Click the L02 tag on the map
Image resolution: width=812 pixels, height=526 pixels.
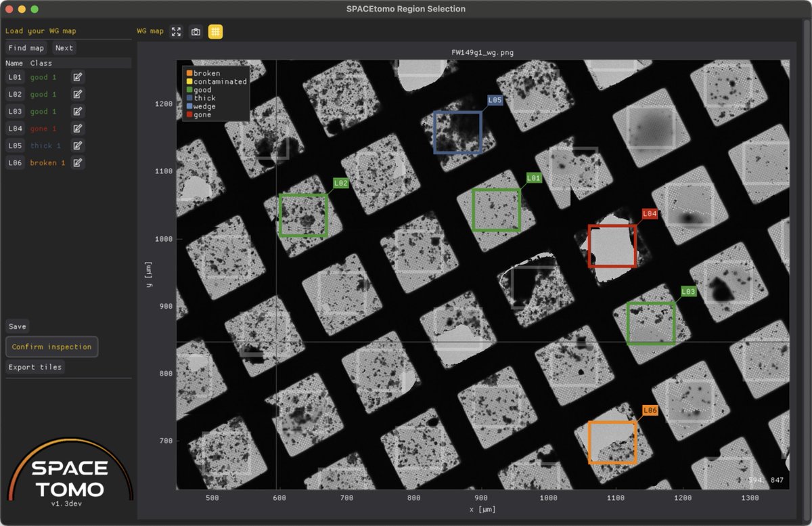tap(340, 183)
